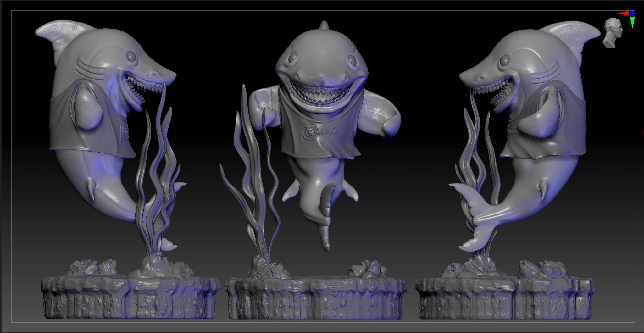
Task: Click the green Y axis cone
Action: pos(632,22)
